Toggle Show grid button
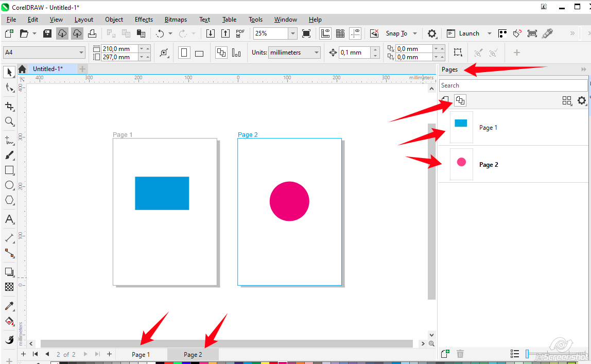591x364 pixels. [340, 33]
